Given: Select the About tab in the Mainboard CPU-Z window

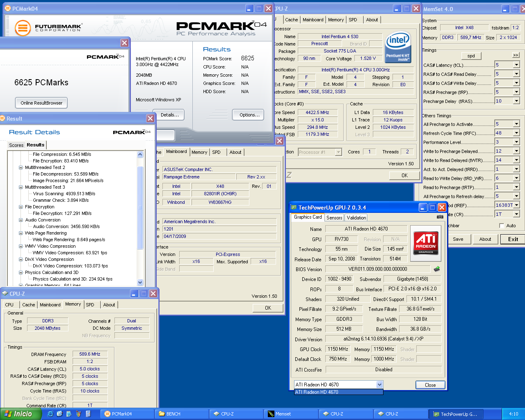Looking at the screenshot, I should pyautogui.click(x=235, y=152).
